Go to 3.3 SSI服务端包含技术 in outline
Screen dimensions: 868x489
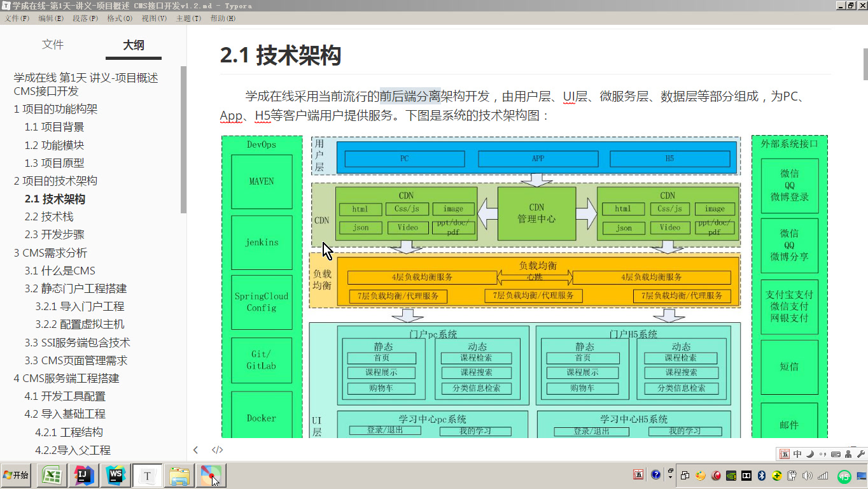(78, 342)
